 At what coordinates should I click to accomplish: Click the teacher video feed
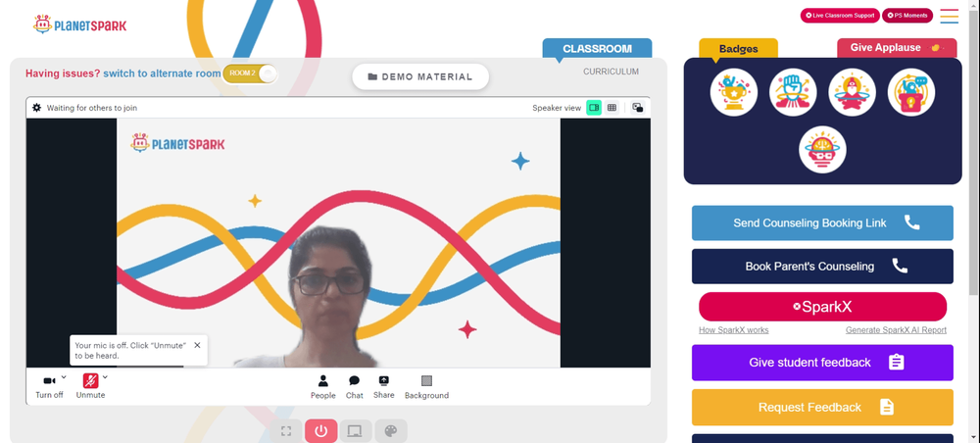pyautogui.click(x=338, y=242)
